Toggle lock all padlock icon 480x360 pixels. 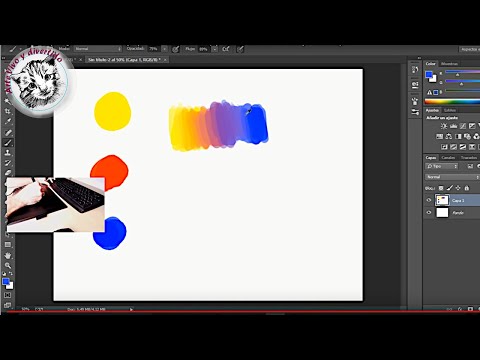pyautogui.click(x=467, y=188)
